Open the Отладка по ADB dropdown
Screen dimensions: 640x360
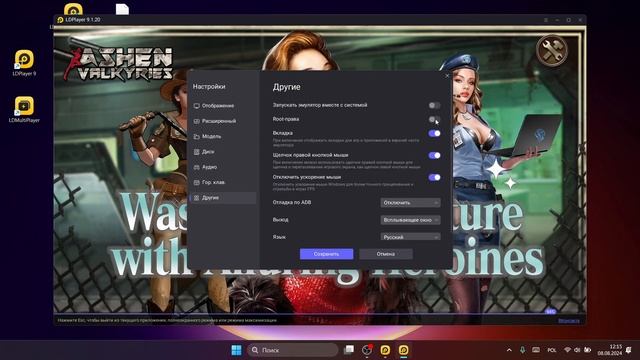pyautogui.click(x=410, y=202)
